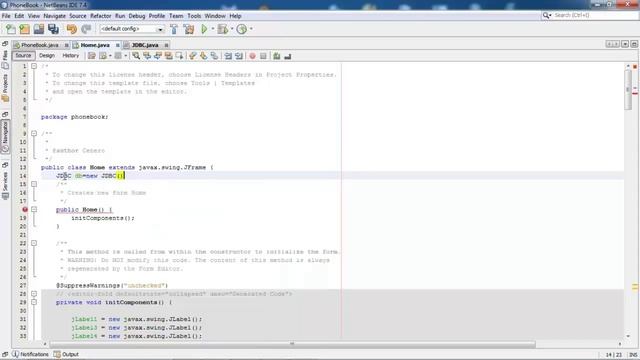Click the Debug Project icon

pos(223,29)
